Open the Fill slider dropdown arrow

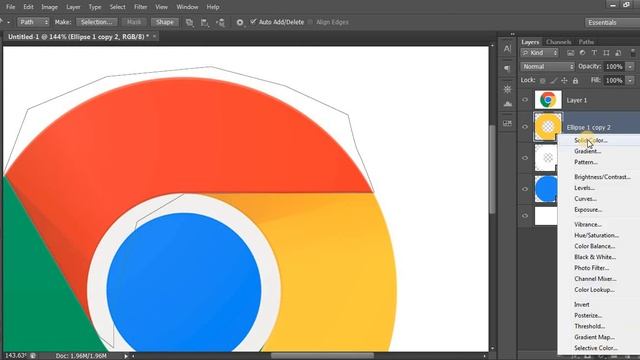click(631, 80)
